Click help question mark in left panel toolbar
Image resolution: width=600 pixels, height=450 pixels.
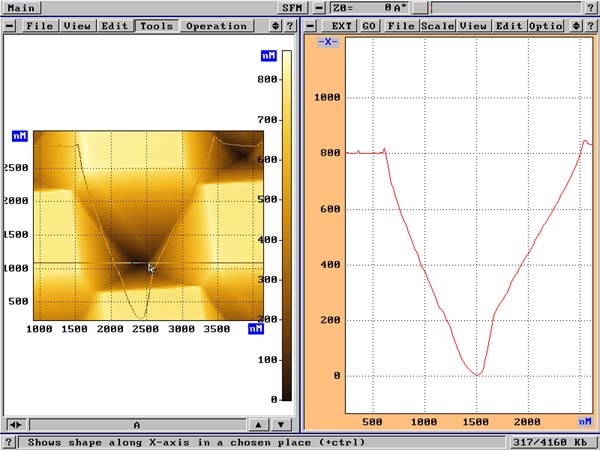tap(290, 25)
